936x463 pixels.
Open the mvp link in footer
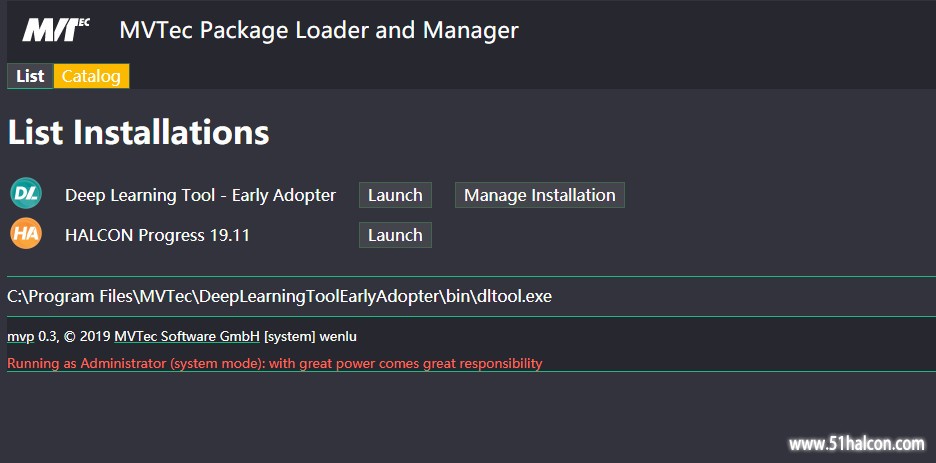21,337
